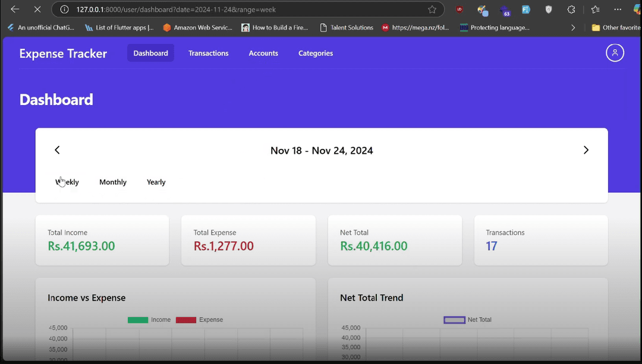Image resolution: width=642 pixels, height=364 pixels.
Task: Advance to next week with right arrow
Action: pyautogui.click(x=586, y=150)
